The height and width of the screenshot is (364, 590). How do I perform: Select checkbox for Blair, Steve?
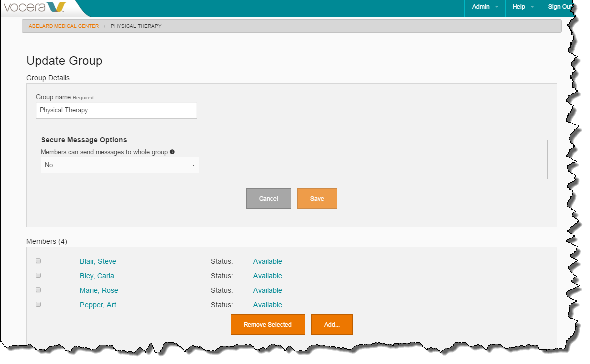pos(38,261)
